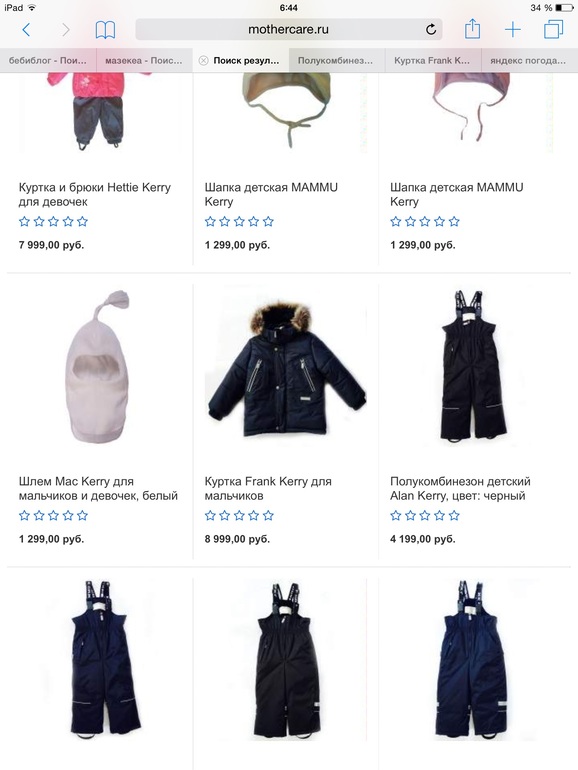Close the Поиск резул... tab

pos(203,60)
